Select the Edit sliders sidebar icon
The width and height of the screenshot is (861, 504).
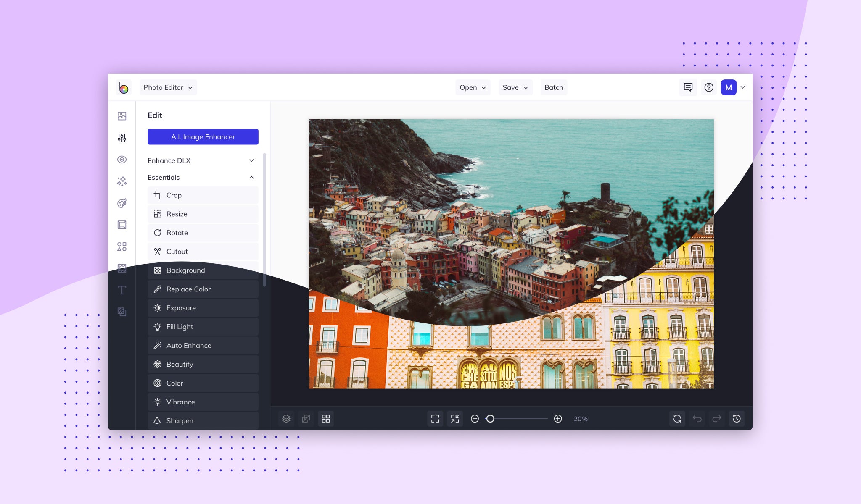[122, 138]
